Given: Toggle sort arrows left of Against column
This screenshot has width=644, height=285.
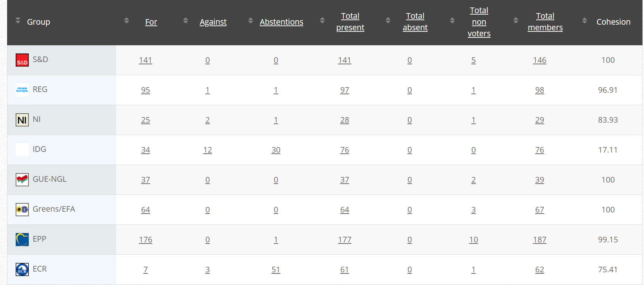Looking at the screenshot, I should [186, 21].
